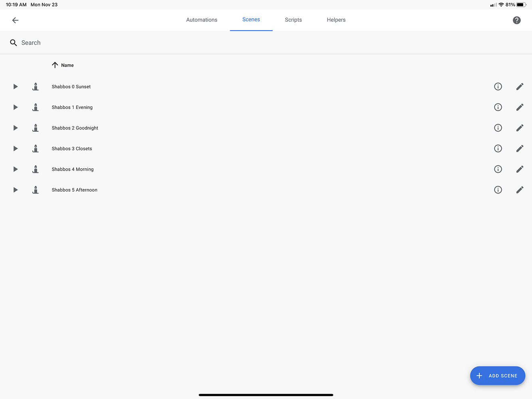
Task: Open the Scripts tab
Action: coord(293,20)
